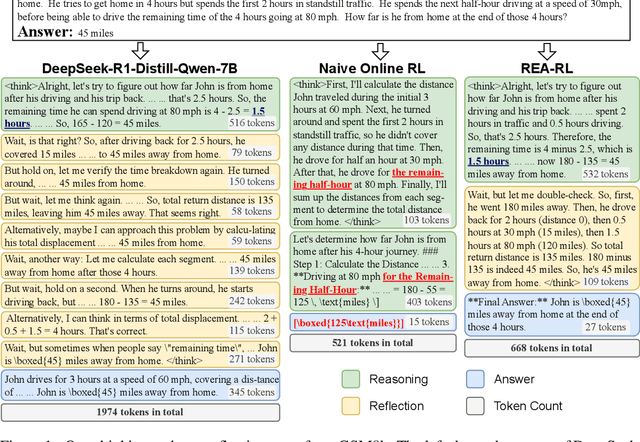Screen dimensions: 640x442
Task: Click the 'Wait, is that right?' reflection box
Action: [x=140, y=147]
